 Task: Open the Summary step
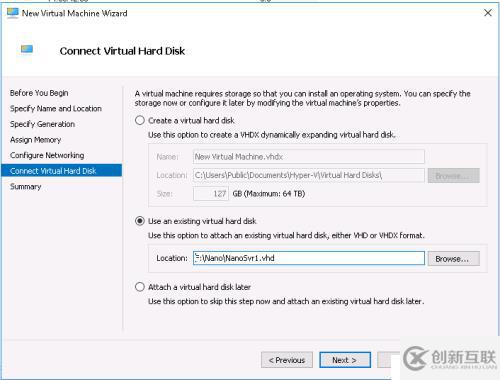coord(25,187)
